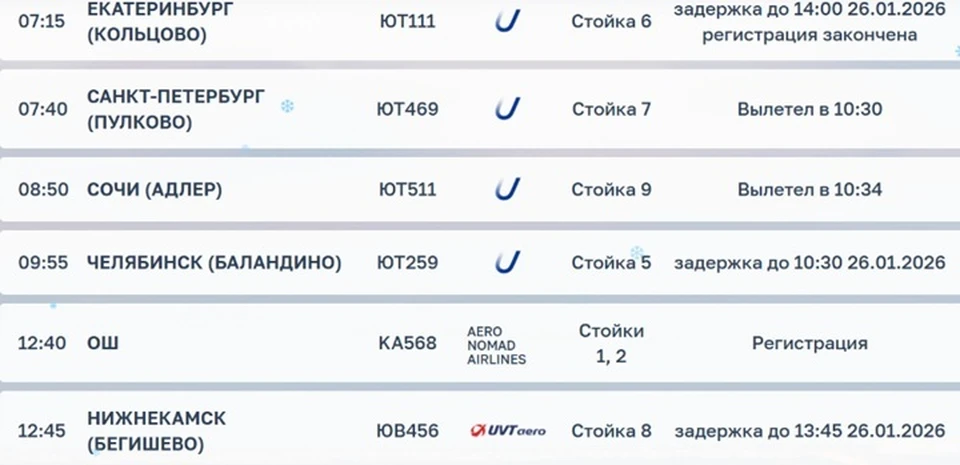Image resolution: width=960 pixels, height=465 pixels.
Task: Click the 09:55 departure time
Action: click(x=42, y=263)
